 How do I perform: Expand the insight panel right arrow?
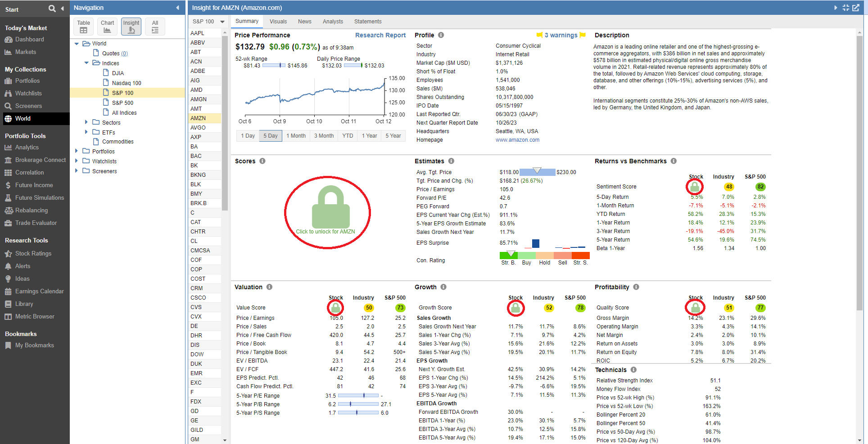coord(836,8)
